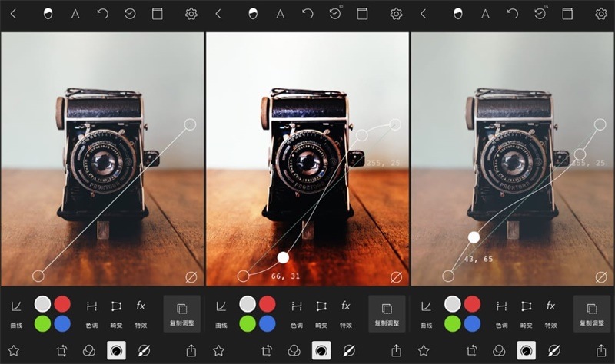Open edit history in the middle panel
Viewport: 615px width, 364px height.
335,14
